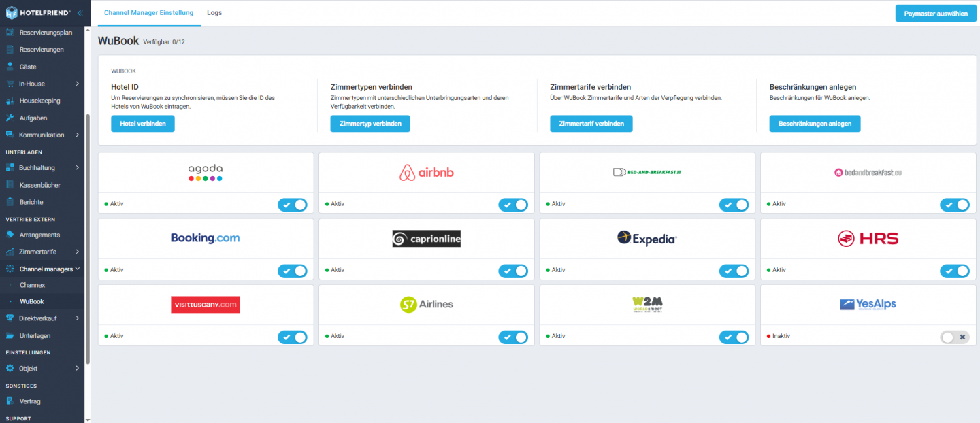This screenshot has height=423, width=980.
Task: Click the Beschränkungen anlegen button
Action: (x=815, y=124)
